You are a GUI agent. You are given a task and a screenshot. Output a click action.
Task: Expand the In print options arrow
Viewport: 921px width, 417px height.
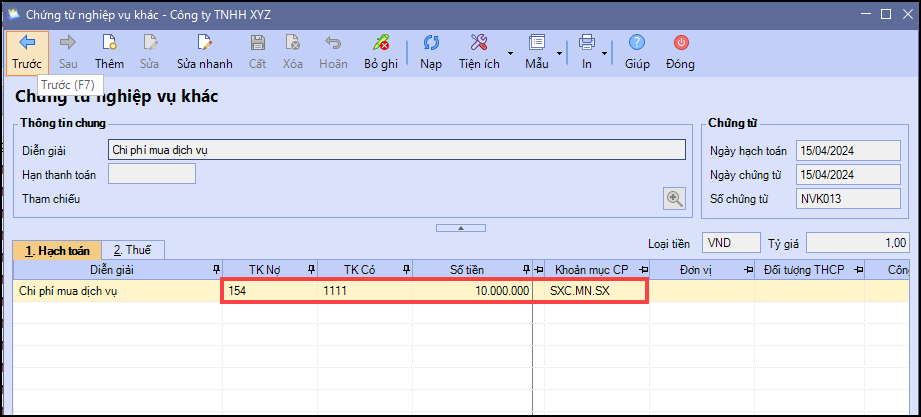[605, 52]
